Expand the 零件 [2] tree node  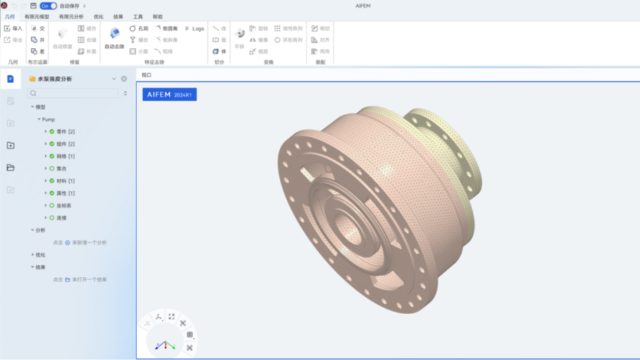coord(46,131)
